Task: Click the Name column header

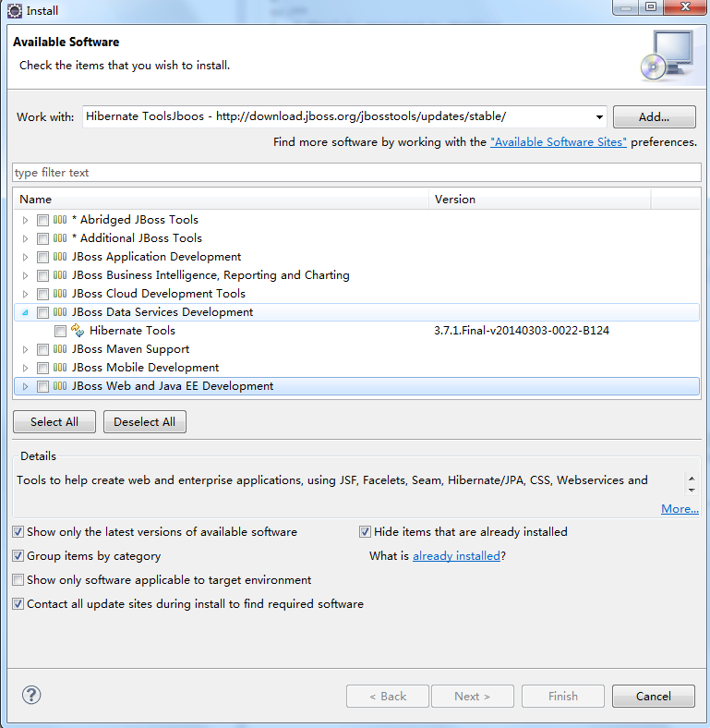Action: 221,200
